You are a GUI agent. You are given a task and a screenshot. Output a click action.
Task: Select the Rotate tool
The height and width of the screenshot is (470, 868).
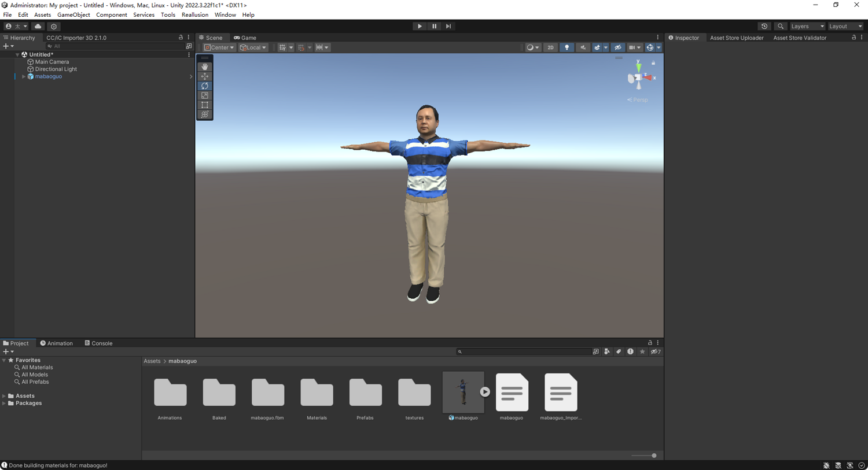[205, 86]
